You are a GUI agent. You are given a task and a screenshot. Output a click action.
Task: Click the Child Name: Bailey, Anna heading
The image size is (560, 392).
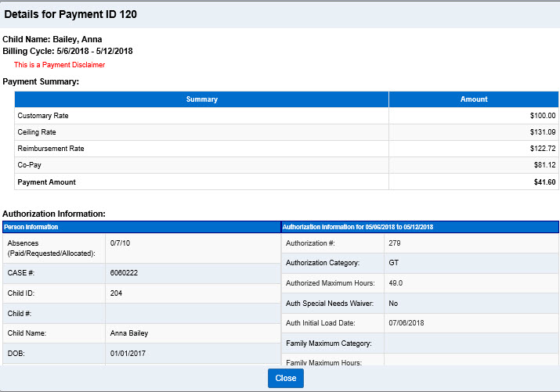click(52, 39)
